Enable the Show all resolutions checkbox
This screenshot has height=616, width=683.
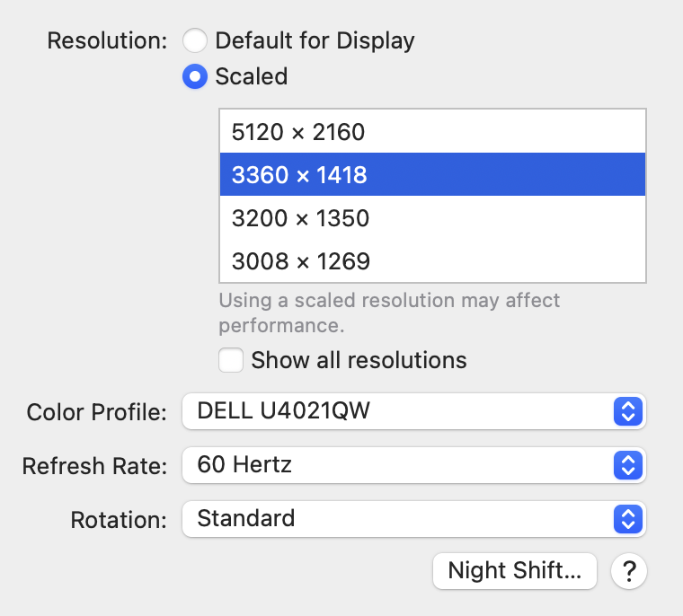232,360
